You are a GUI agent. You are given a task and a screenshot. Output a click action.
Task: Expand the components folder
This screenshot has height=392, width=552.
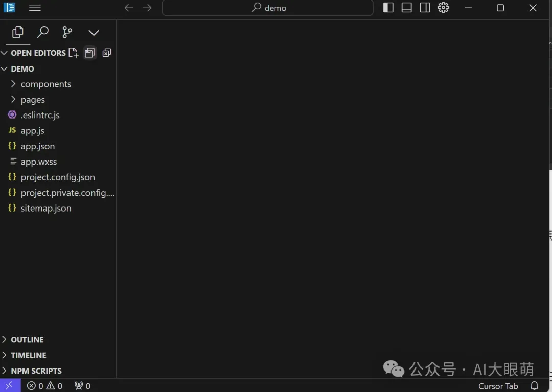(45, 84)
